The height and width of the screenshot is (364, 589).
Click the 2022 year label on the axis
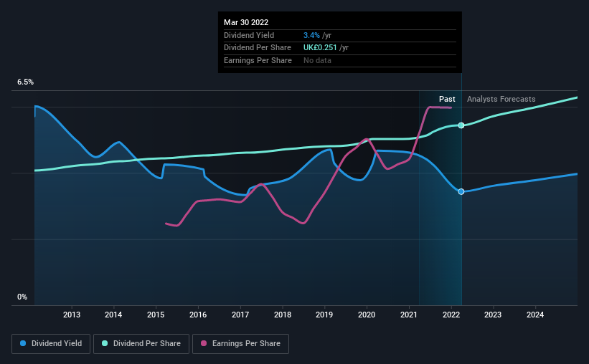[x=451, y=315]
